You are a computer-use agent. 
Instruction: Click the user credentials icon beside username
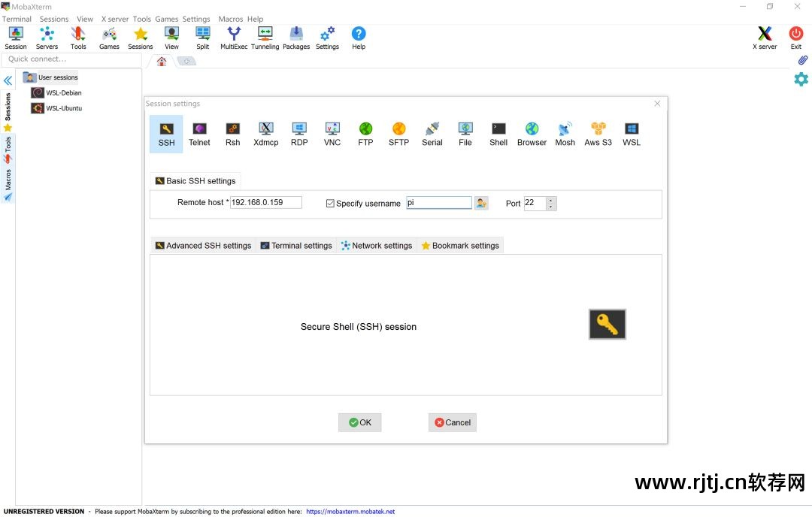tap(482, 203)
